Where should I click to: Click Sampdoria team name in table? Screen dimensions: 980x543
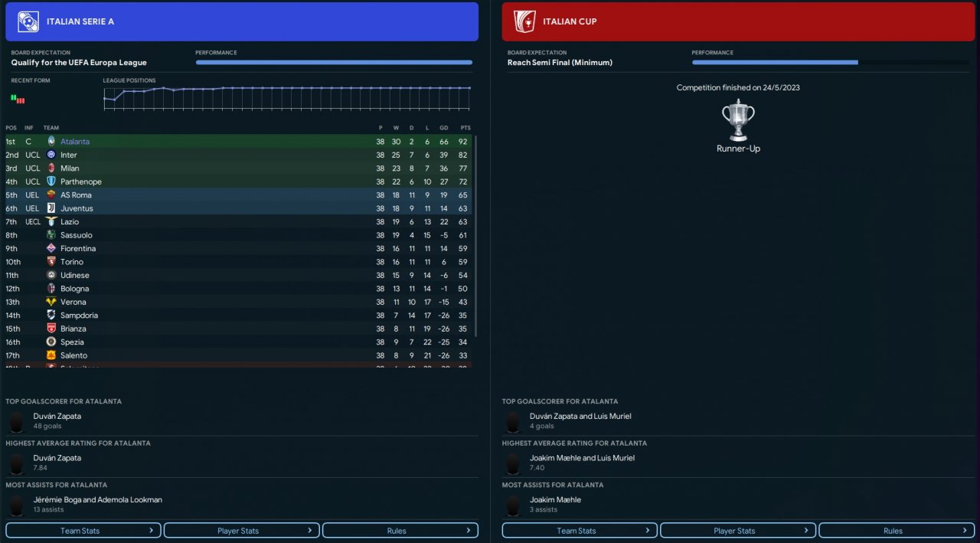80,316
